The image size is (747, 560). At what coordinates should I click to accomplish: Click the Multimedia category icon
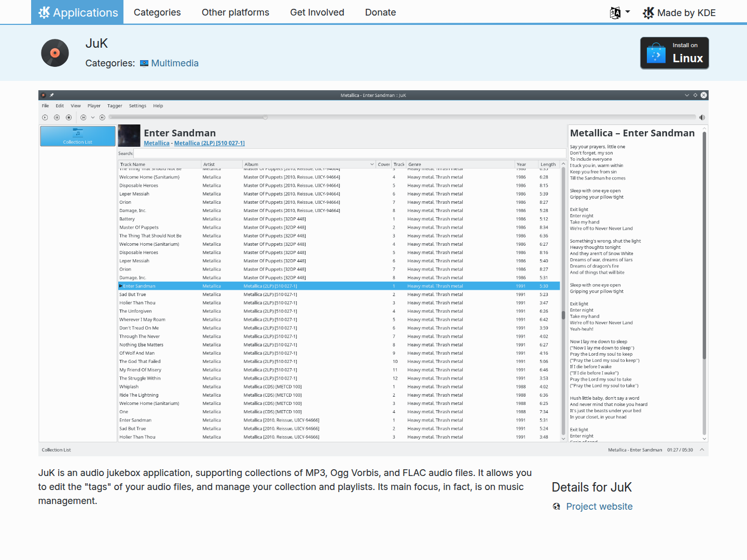144,63
